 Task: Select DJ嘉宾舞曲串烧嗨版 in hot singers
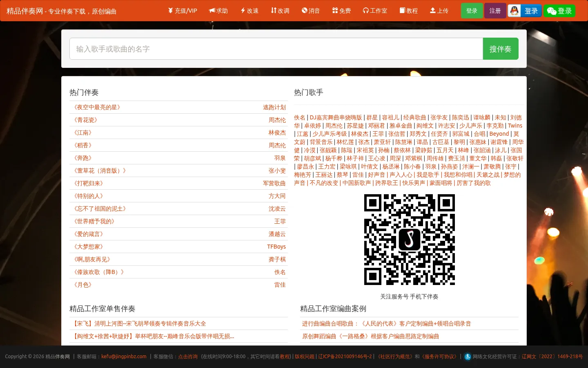point(336,117)
